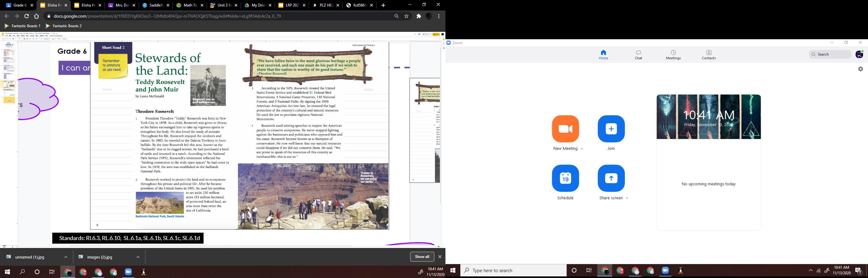
Task: Open the Schedule calendar icon
Action: (x=565, y=178)
